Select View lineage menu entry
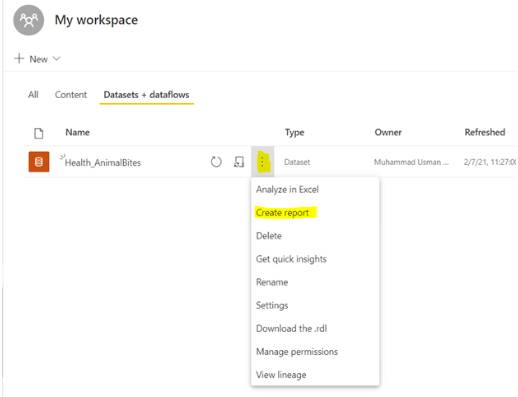Screen dimensions: 518x397 pos(281,375)
